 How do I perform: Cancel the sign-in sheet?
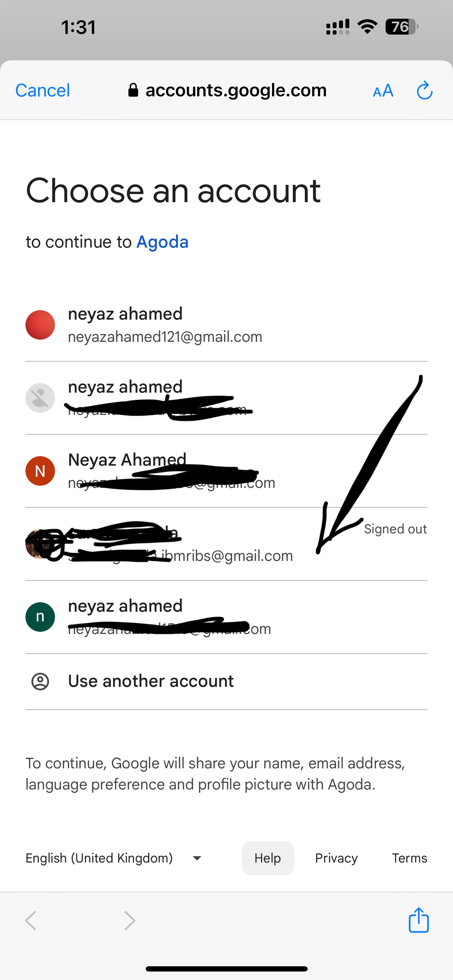(x=43, y=91)
